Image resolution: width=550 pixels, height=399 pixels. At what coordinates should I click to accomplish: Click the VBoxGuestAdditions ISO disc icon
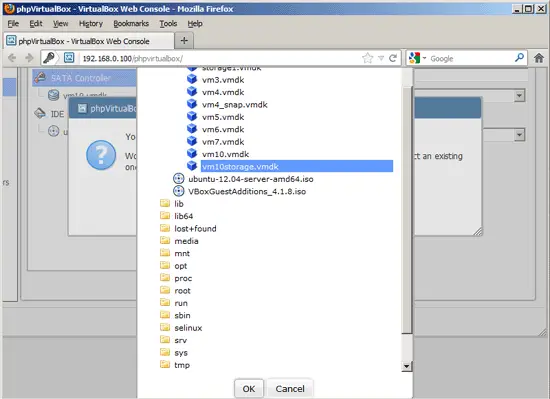click(x=179, y=191)
